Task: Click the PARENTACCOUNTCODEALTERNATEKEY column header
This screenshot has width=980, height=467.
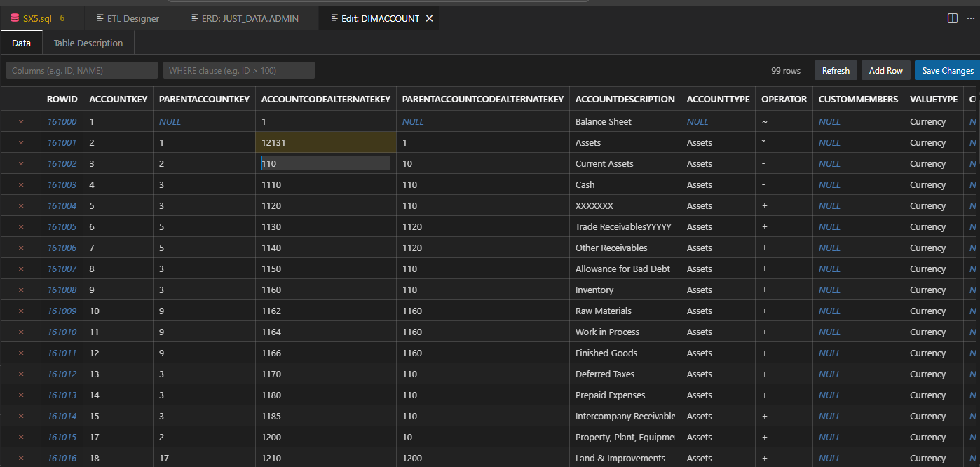Action: (483, 99)
